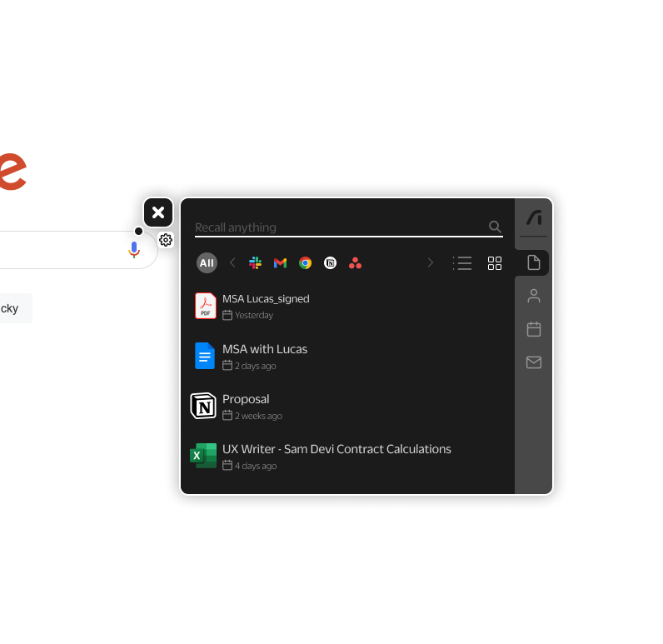This screenshot has height=644, width=663.
Task: Filter results by Asana
Action: click(355, 263)
